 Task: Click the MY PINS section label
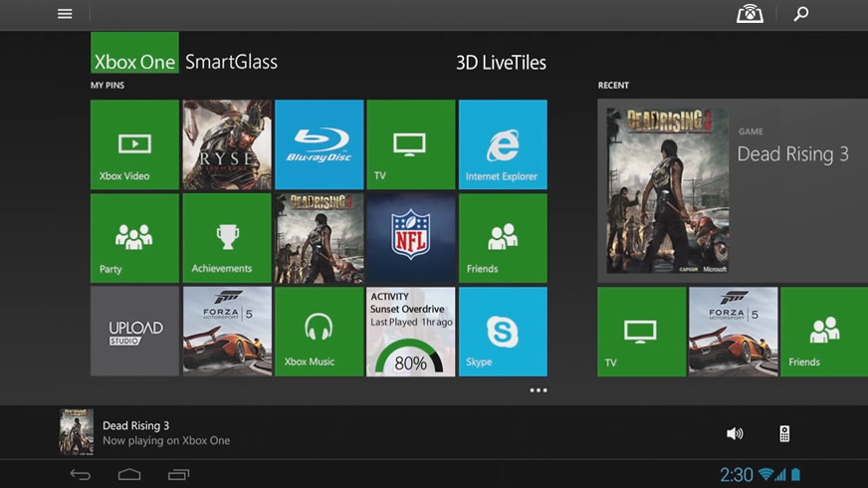[108, 86]
